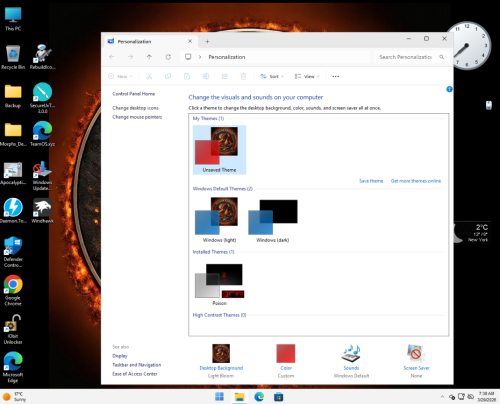Open the Sort dropdown menu

(x=272, y=76)
